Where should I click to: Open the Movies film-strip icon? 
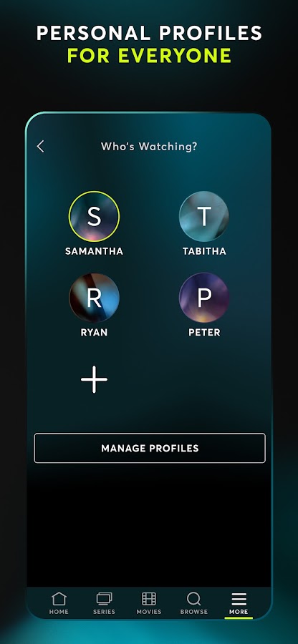(149, 598)
